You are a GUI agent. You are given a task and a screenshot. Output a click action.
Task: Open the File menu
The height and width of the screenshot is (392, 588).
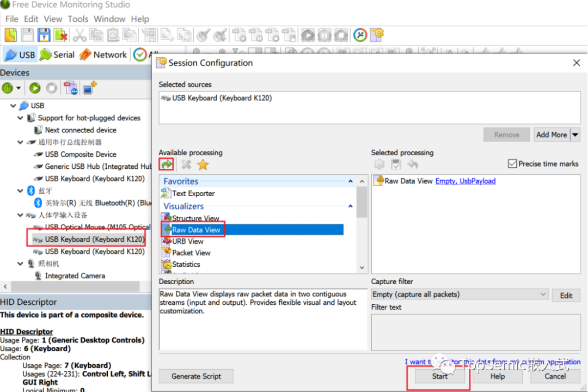[x=11, y=19]
